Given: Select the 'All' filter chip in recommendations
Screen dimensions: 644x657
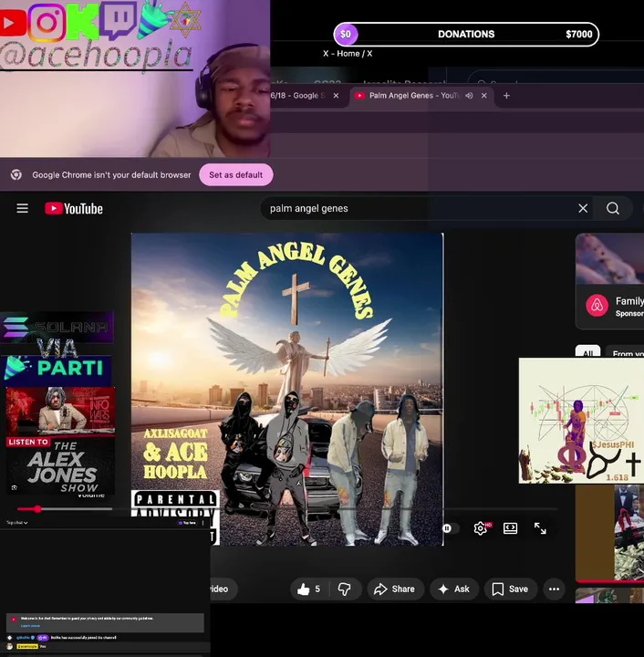Looking at the screenshot, I should [x=587, y=352].
